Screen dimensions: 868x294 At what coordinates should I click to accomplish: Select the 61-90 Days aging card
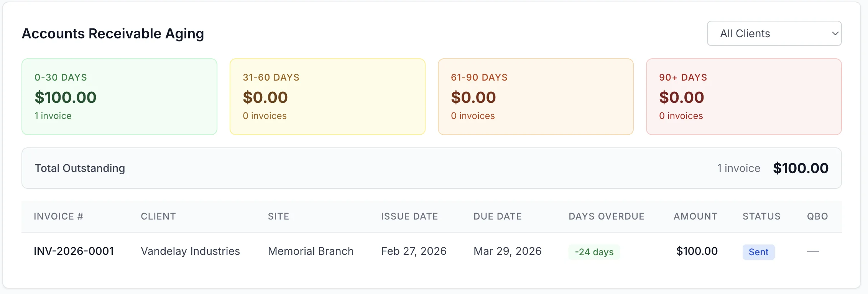[x=536, y=97]
